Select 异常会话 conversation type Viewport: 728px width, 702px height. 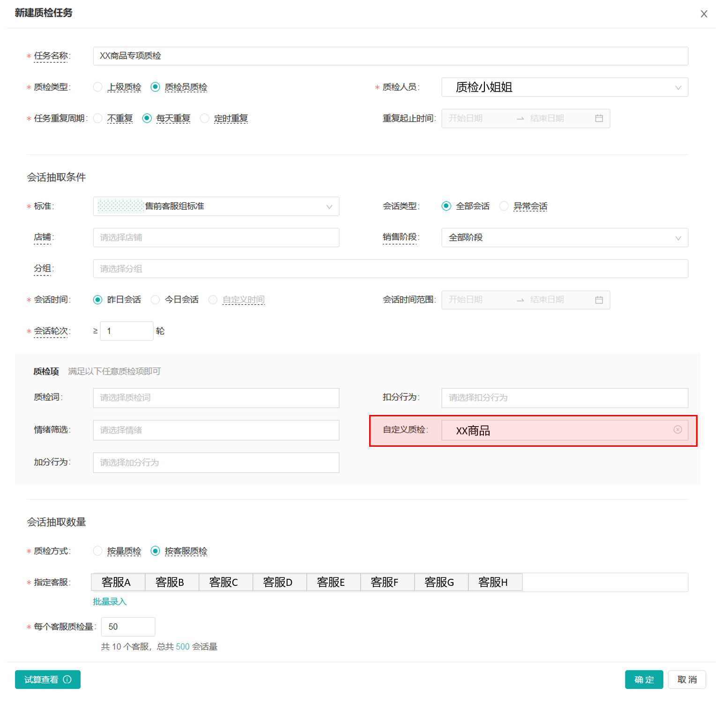504,206
